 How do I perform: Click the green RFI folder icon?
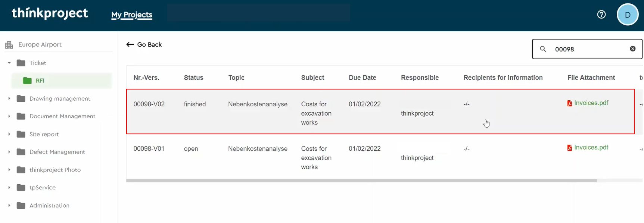tap(27, 81)
